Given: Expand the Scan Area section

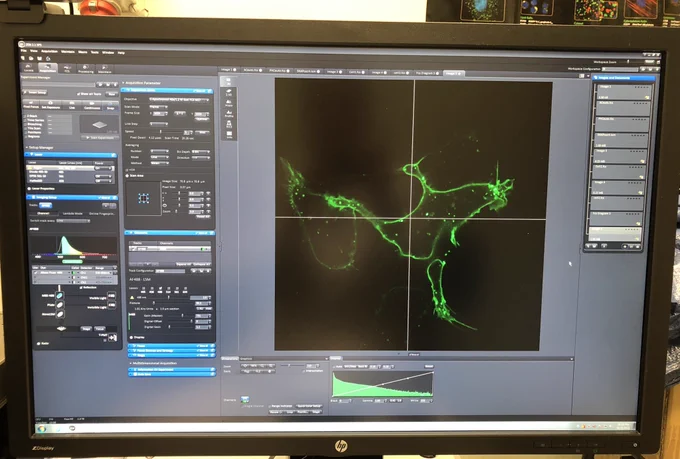Looking at the screenshot, I should 127,176.
